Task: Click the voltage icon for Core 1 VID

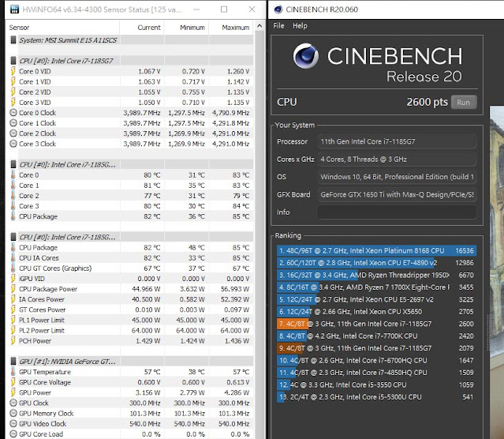Action: [13, 81]
